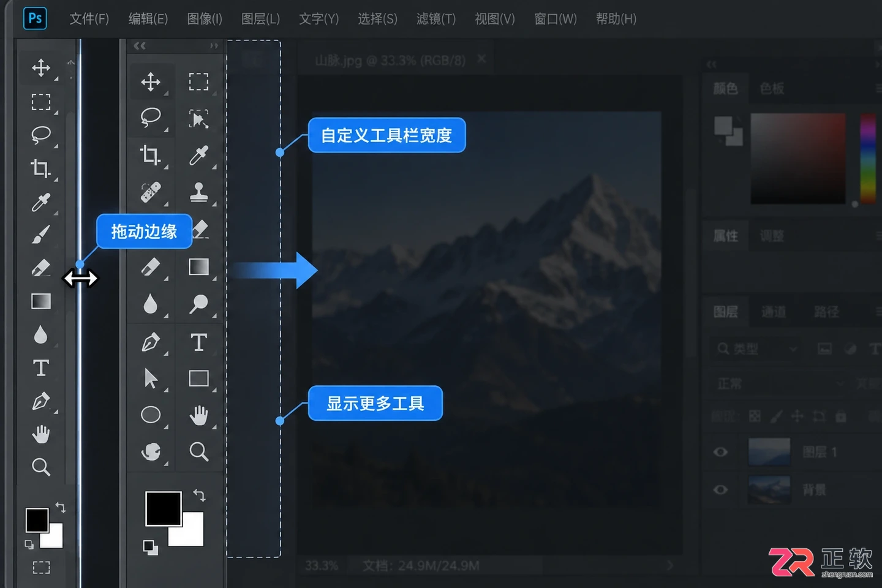Switch to 色板 tab
The height and width of the screenshot is (588, 882).
[x=772, y=88]
